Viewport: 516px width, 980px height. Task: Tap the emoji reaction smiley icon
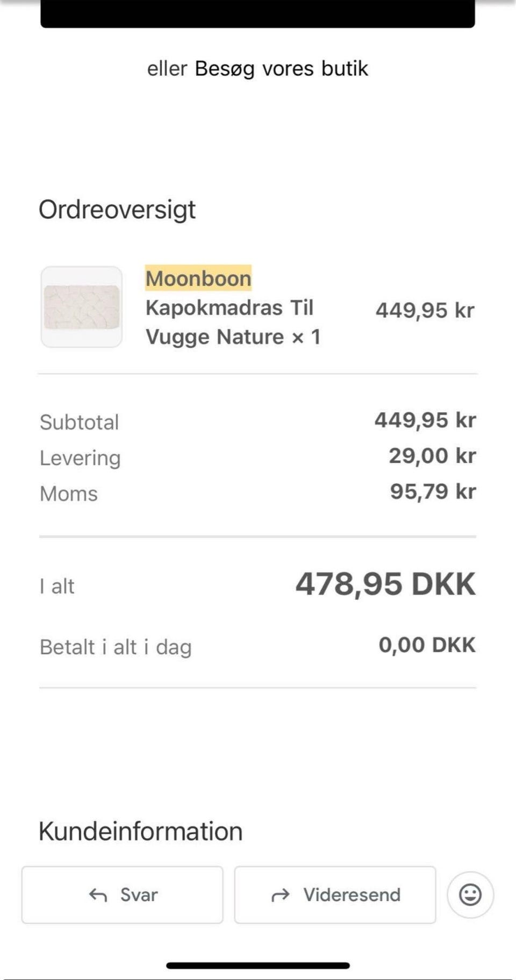tap(470, 895)
